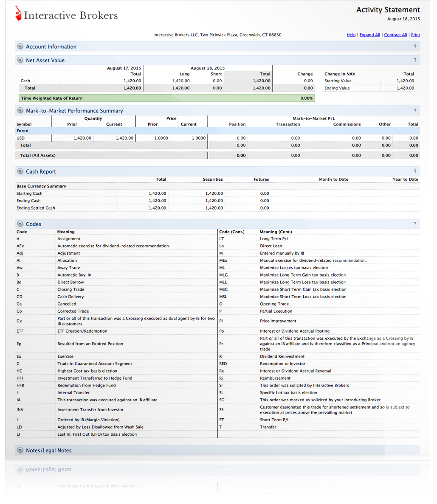Click the Print link
Screen dimensions: 437x504
coord(415,35)
